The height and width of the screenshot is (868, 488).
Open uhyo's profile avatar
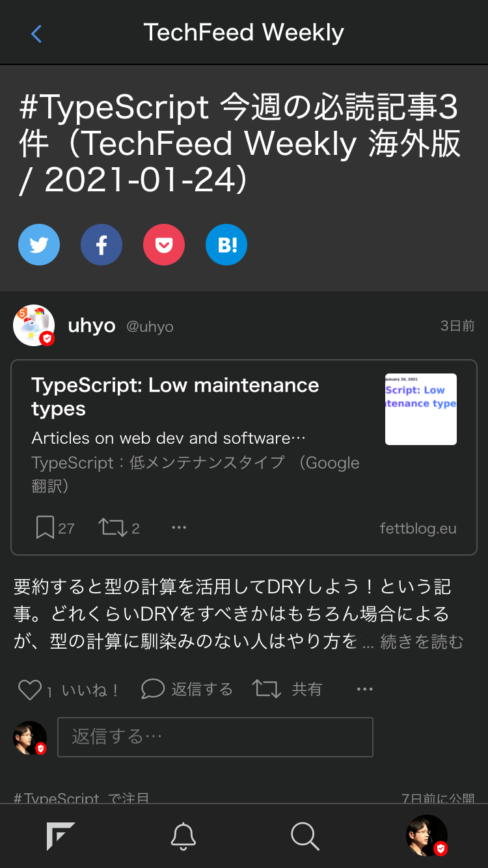tap(34, 325)
